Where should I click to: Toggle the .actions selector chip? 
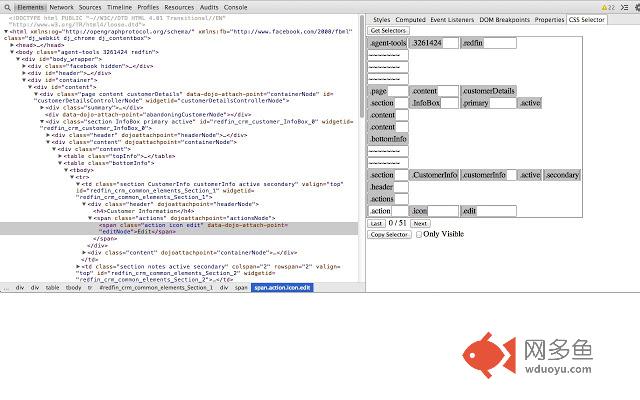(381, 199)
